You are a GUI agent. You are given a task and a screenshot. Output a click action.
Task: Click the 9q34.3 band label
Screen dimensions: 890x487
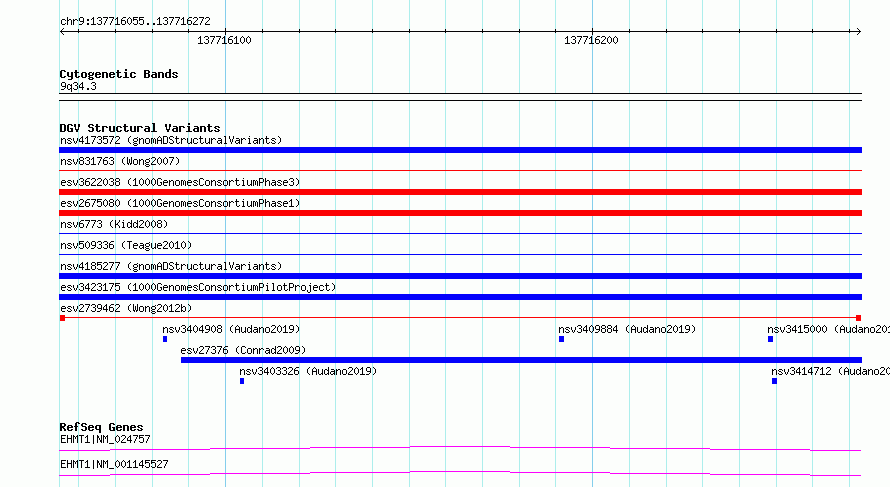(78, 86)
